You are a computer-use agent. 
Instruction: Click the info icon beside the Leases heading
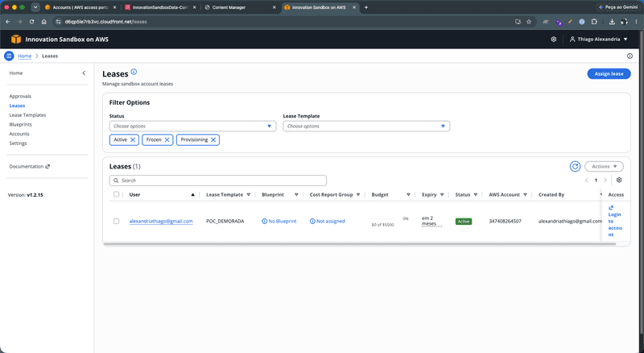[134, 72]
